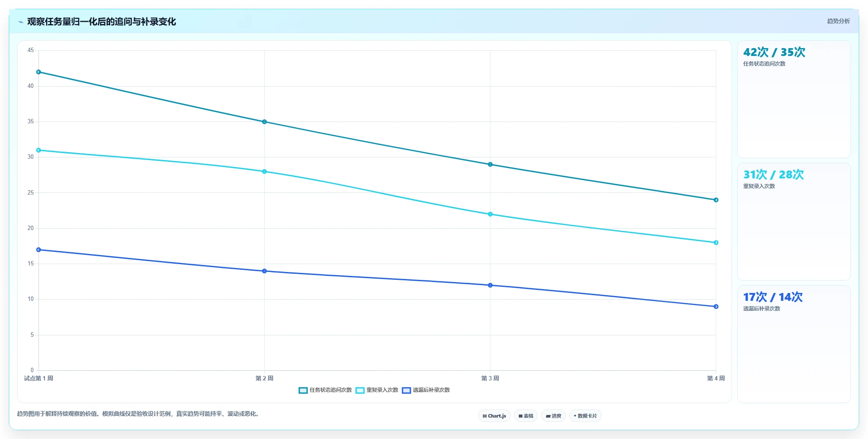Click the y-axis tick label 30
The width and height of the screenshot is (868, 439).
31,157
